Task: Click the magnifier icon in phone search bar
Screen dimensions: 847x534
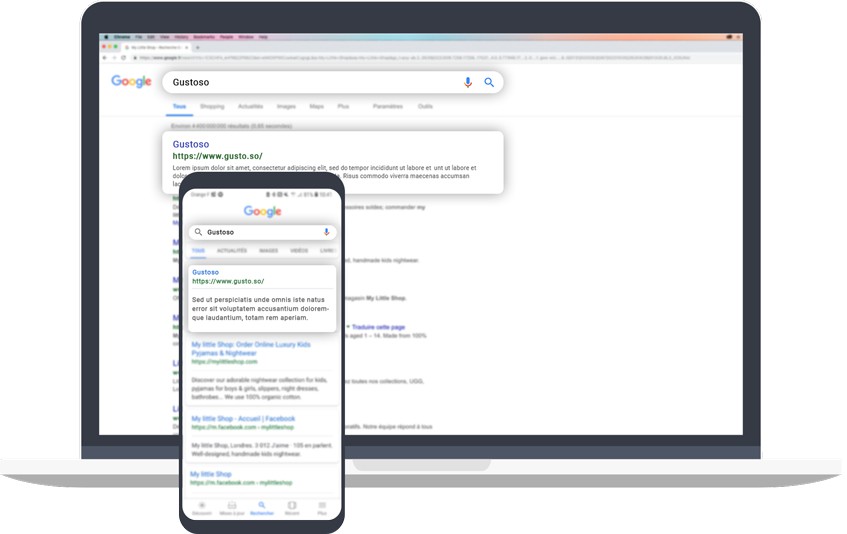Action: 198,232
